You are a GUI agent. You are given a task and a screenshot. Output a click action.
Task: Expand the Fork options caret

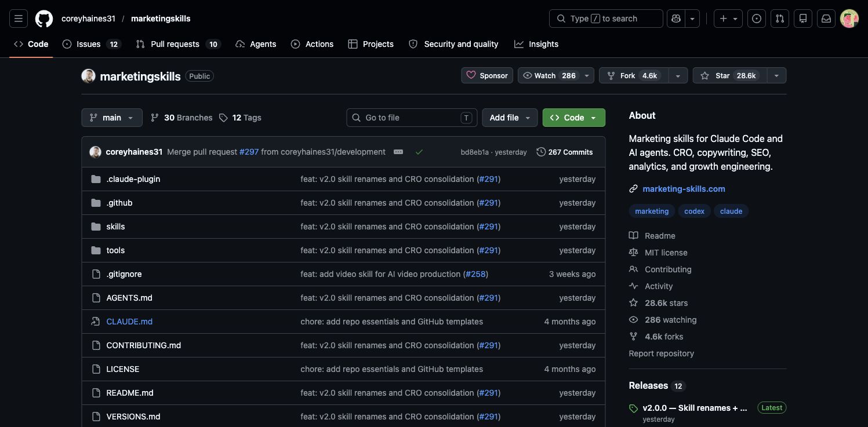678,75
